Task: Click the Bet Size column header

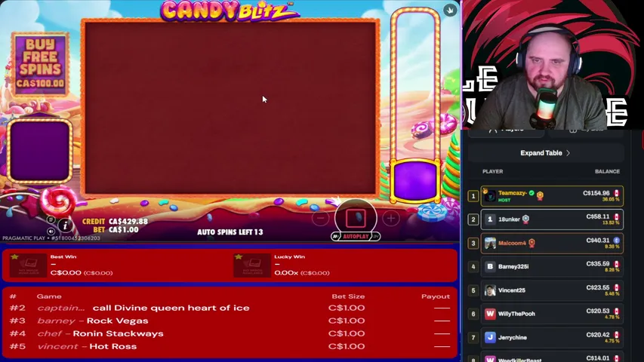Action: pyautogui.click(x=348, y=296)
